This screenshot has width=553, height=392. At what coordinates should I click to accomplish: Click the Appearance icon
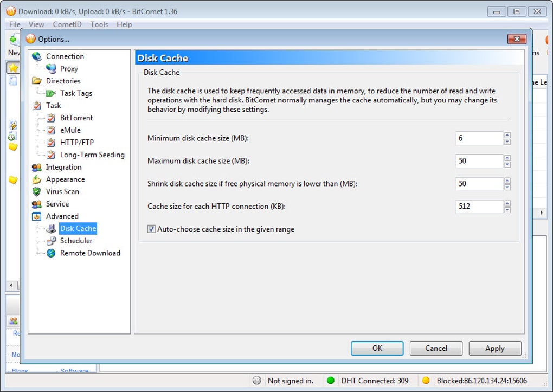37,179
